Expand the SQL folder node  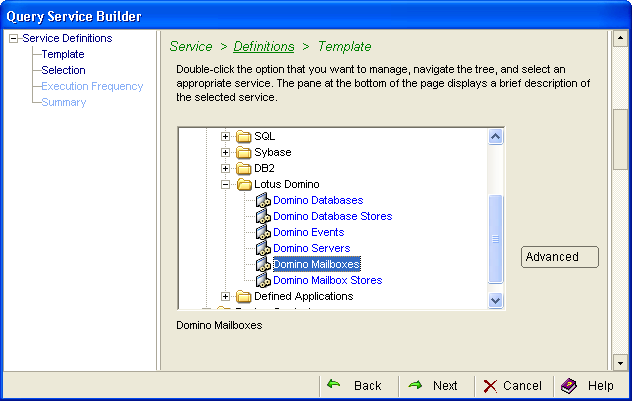pyautogui.click(x=225, y=137)
